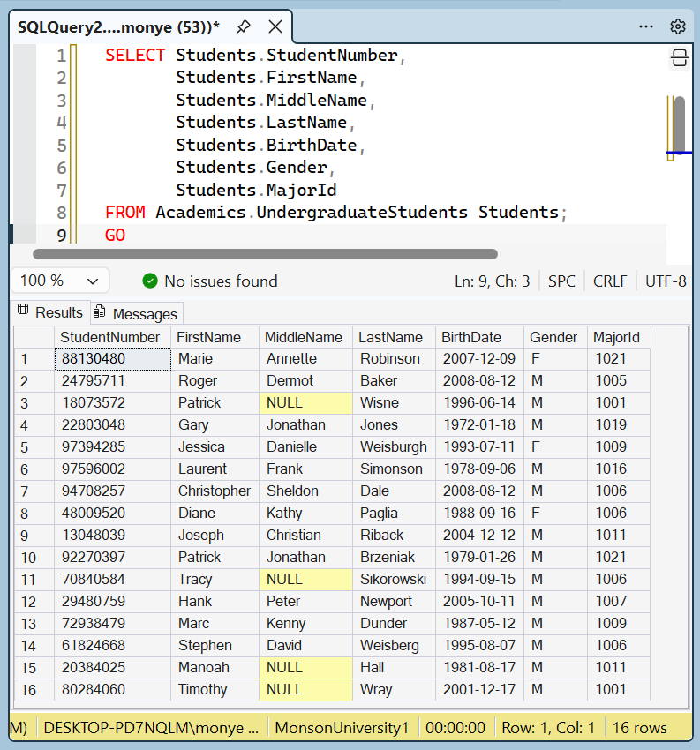Select the BirthDate column header
This screenshot has width=700, height=750.
click(480, 337)
